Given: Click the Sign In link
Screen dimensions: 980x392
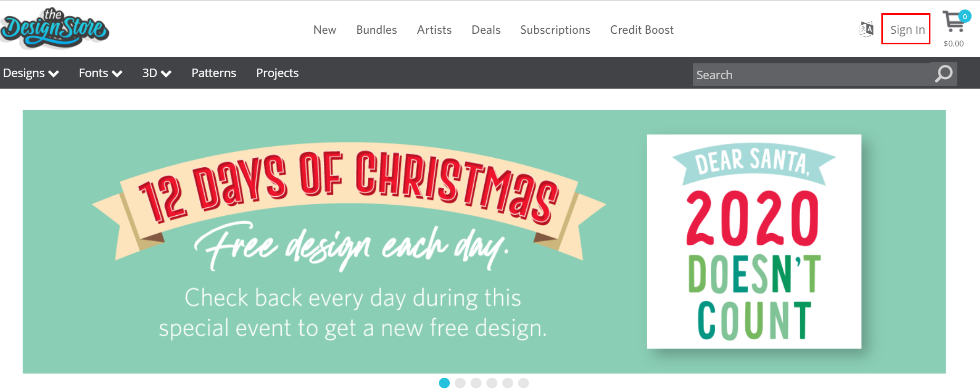Looking at the screenshot, I should [907, 30].
